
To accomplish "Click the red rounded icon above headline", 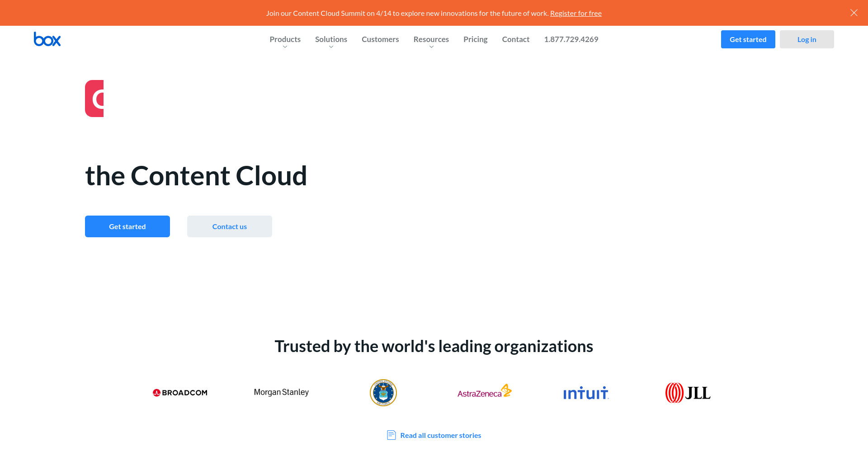I will click(94, 99).
